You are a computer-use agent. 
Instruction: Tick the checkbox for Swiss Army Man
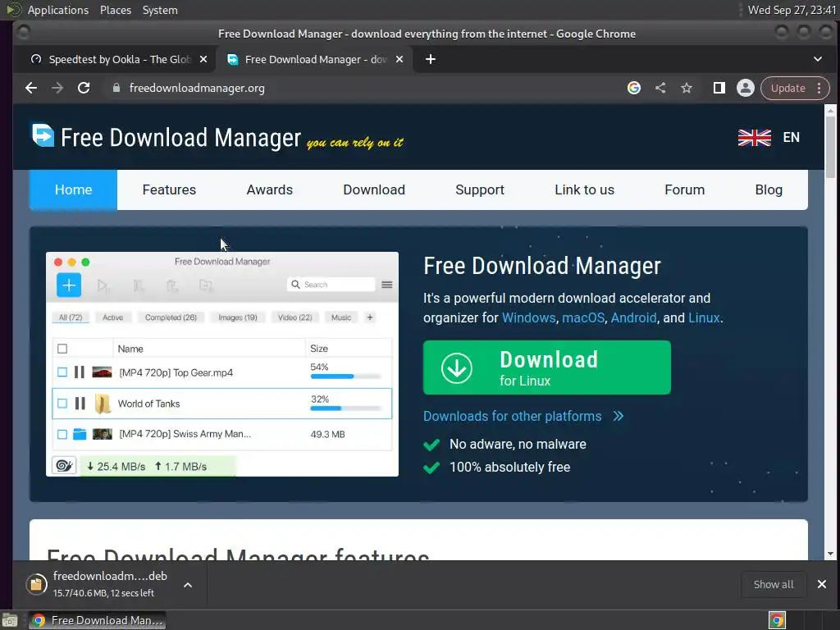tap(62, 434)
